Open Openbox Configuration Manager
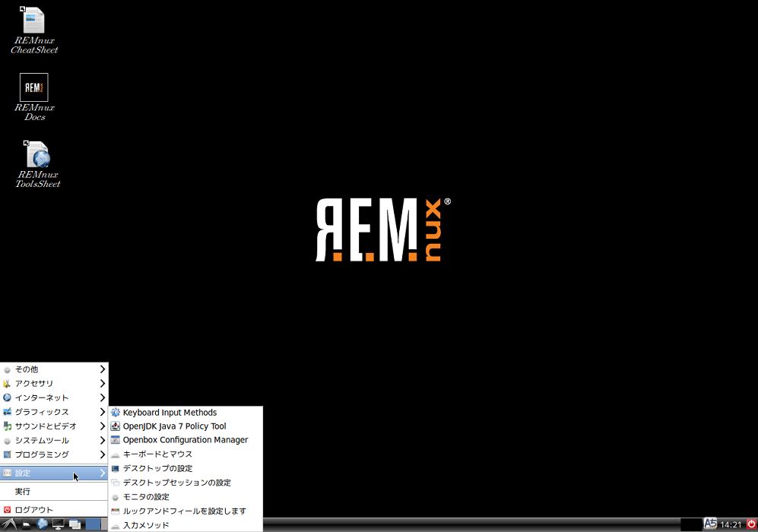The width and height of the screenshot is (758, 532). click(186, 440)
